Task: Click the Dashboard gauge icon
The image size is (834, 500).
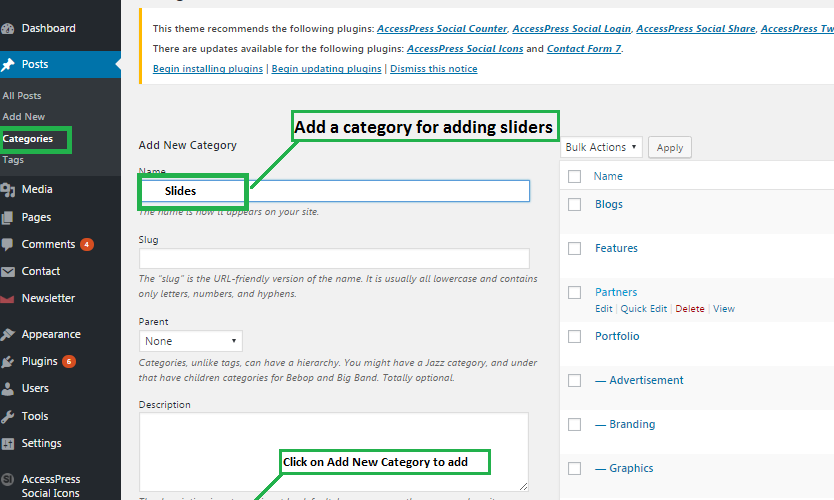Action: pyautogui.click(x=9, y=28)
